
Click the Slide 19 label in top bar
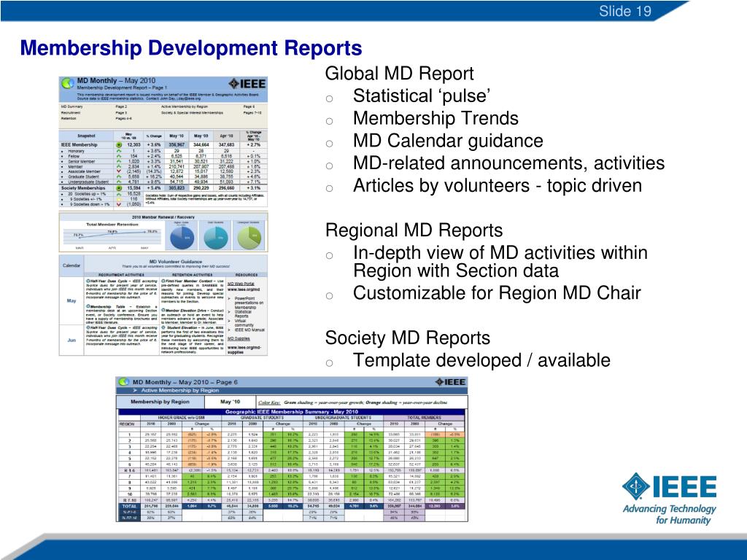click(625, 11)
